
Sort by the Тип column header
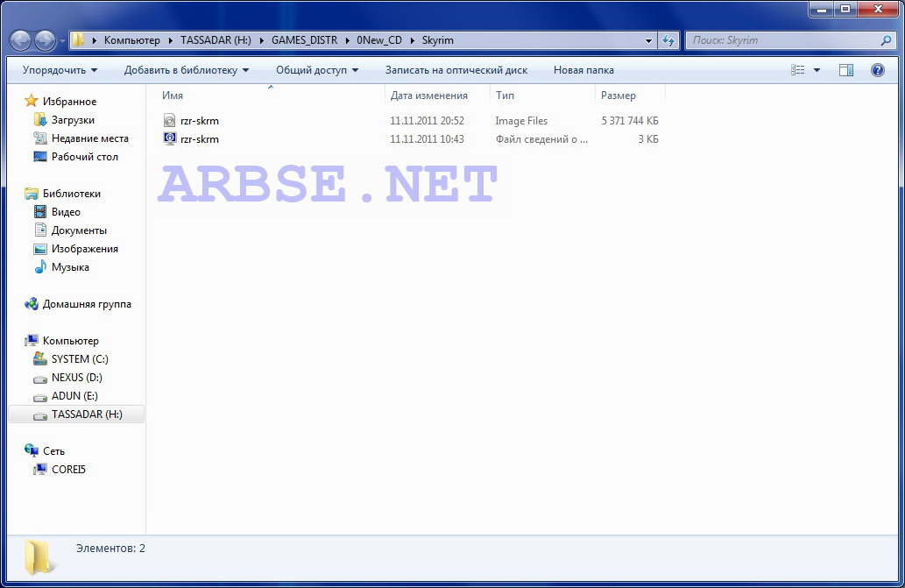[x=505, y=96]
